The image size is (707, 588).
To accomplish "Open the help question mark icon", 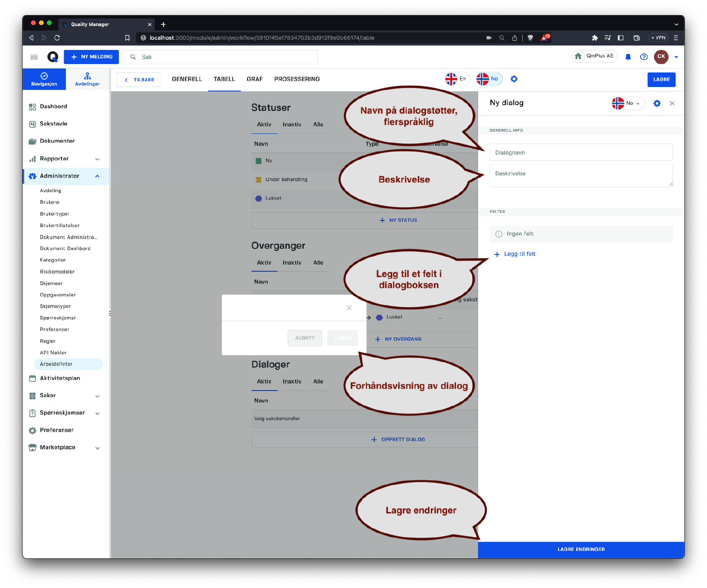I will click(644, 57).
